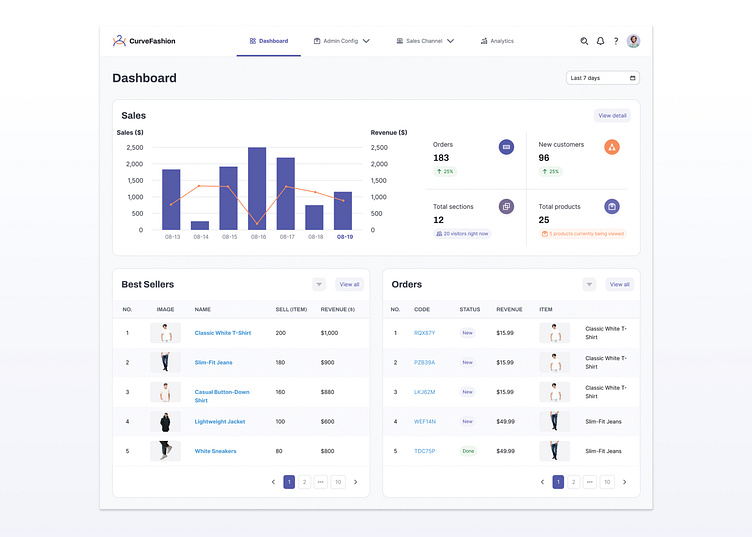Open order code WEF14N
Image resolution: width=752 pixels, height=537 pixels.
point(425,421)
